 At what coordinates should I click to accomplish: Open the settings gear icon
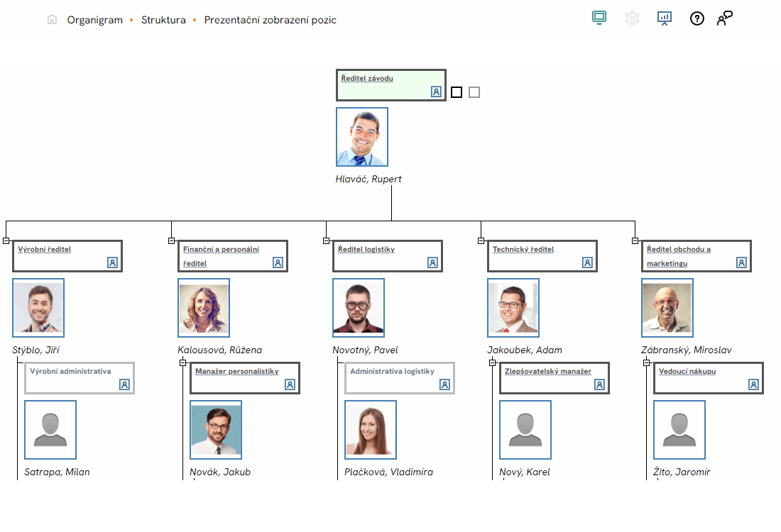click(x=632, y=18)
